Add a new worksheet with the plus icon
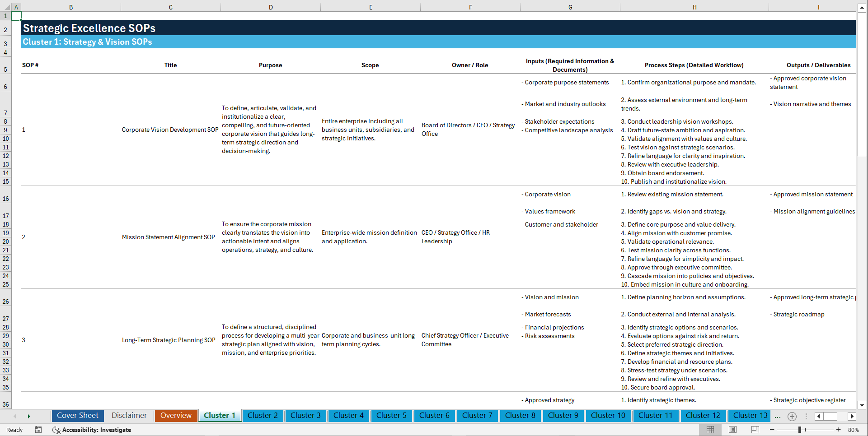Screen dimensions: 868x436 coord(792,416)
